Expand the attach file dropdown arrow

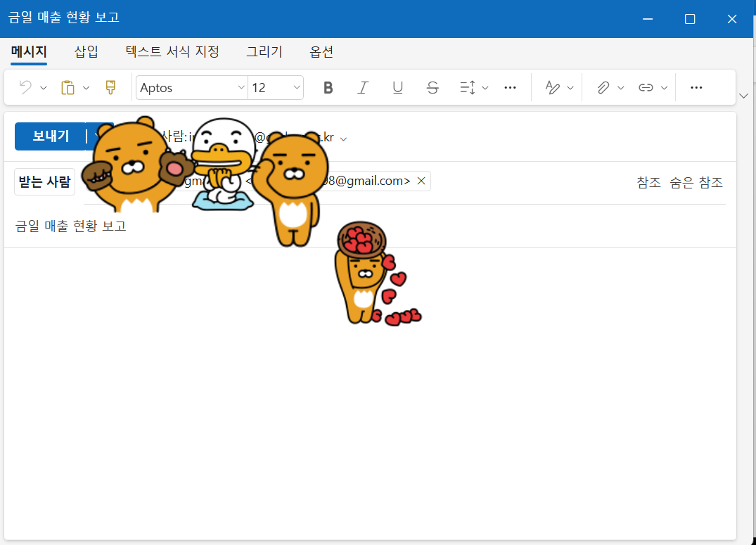click(x=620, y=88)
